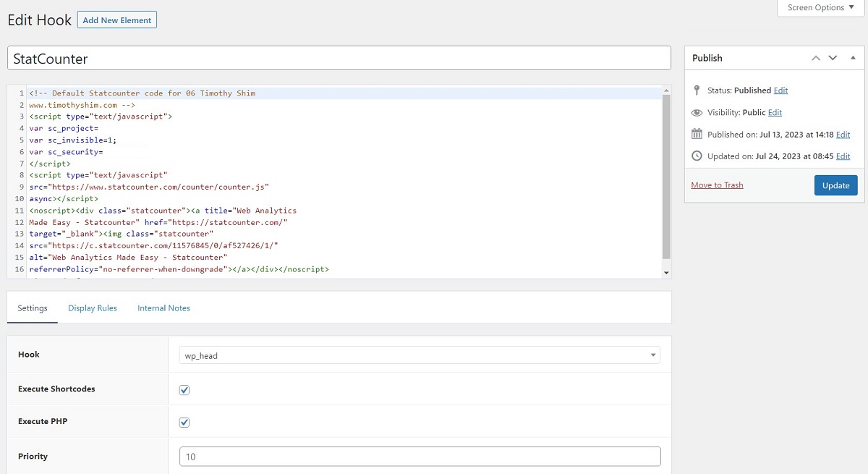This screenshot has width=868, height=474.
Task: Switch to the Settings tab
Action: (33, 308)
